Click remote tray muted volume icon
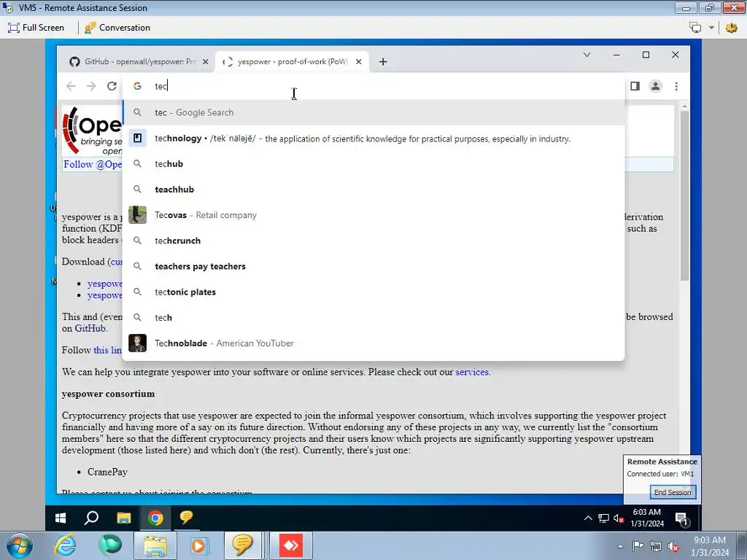Image resolution: width=747 pixels, height=560 pixels. (x=619, y=518)
